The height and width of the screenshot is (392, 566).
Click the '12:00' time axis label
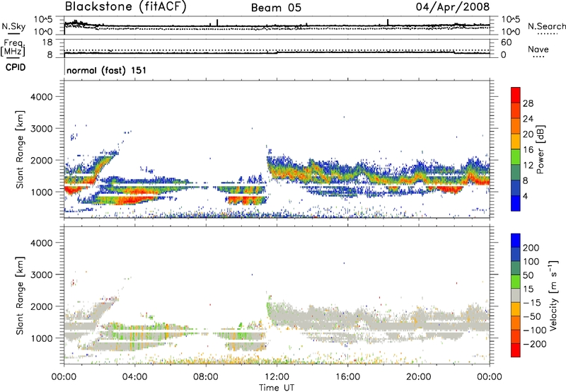pos(277,377)
